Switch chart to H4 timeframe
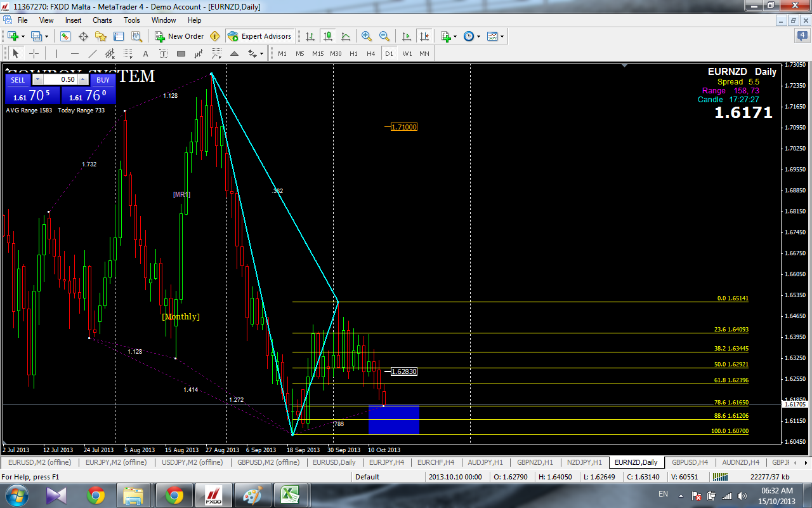Image resolution: width=812 pixels, height=508 pixels. (371, 53)
